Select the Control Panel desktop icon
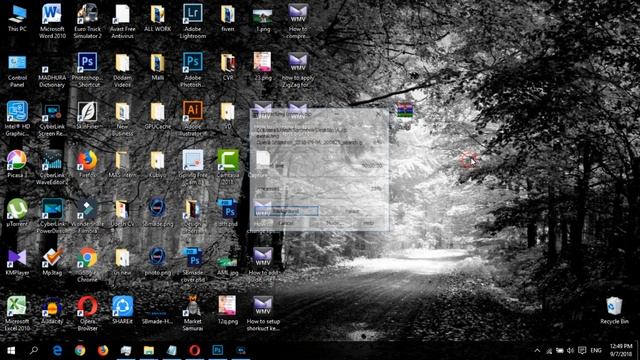This screenshot has height=360, width=640. (x=17, y=70)
